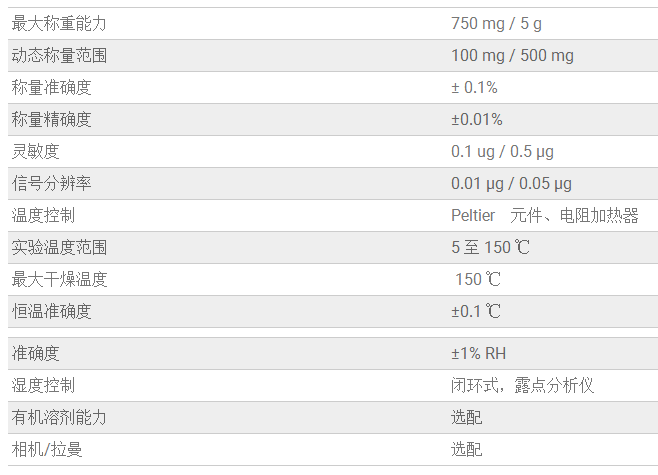This screenshot has height=475, width=658.
Task: Click the 最大称重能力 row label
Action: pos(59,23)
